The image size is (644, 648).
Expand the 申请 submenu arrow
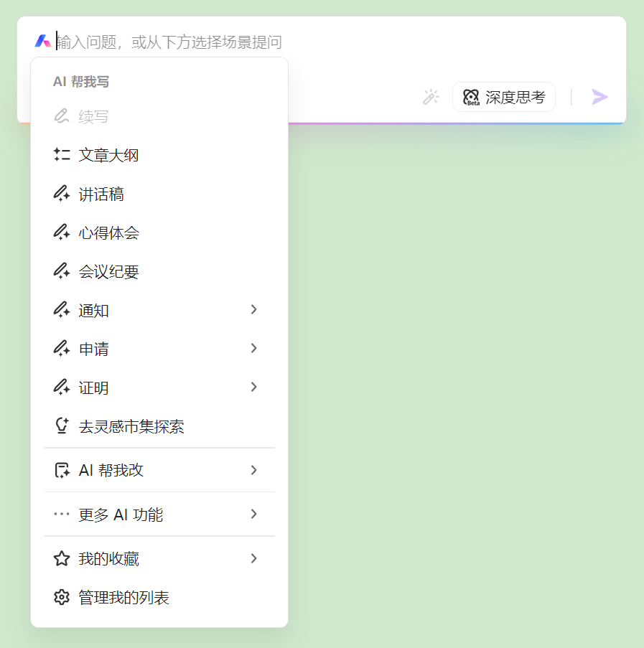point(253,348)
